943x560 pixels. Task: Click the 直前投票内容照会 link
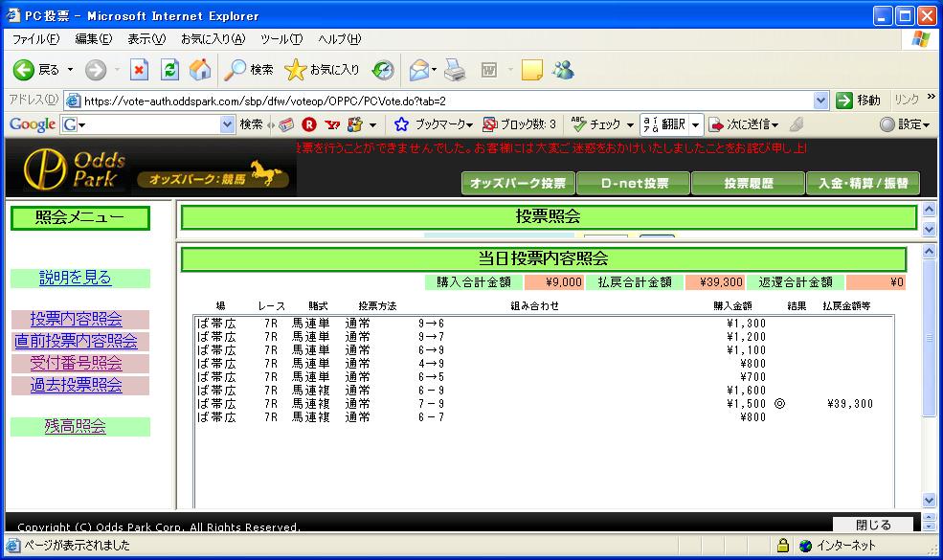pos(76,341)
